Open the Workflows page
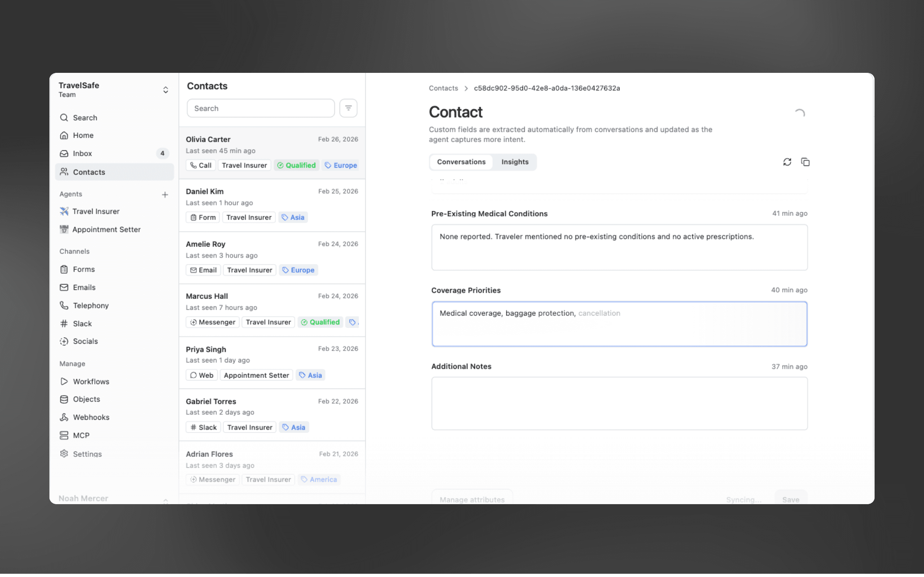This screenshot has height=577, width=924. point(91,381)
